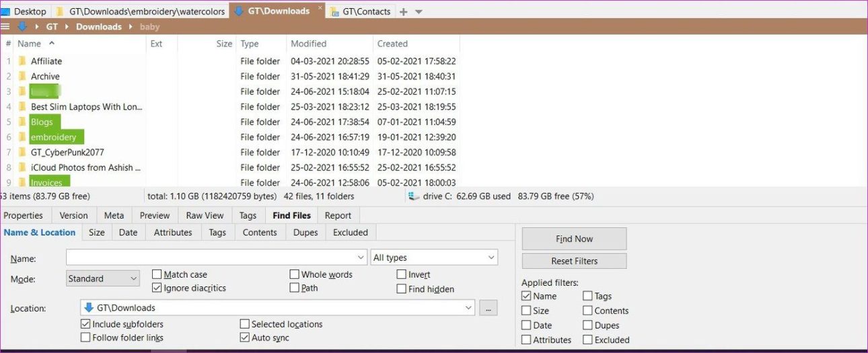868x353 pixels.
Task: Click the Archive folder icon
Action: [x=22, y=77]
